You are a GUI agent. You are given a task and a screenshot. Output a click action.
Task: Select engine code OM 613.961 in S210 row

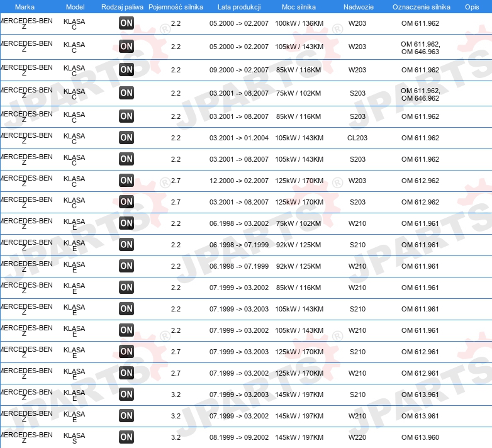click(420, 395)
